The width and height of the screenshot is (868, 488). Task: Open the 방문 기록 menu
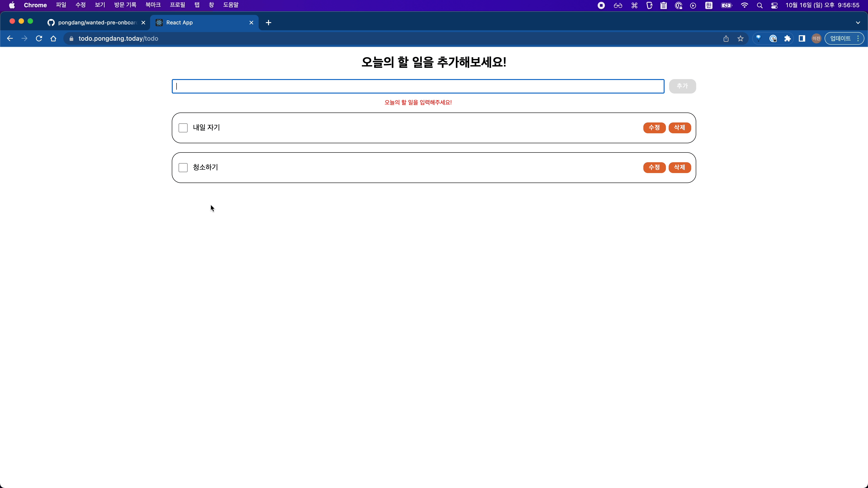pos(125,5)
